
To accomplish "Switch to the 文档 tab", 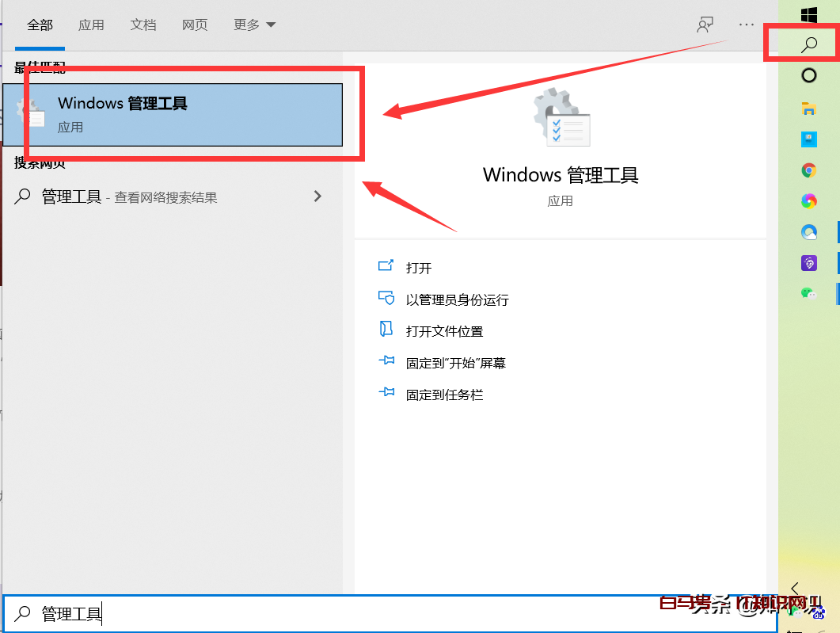I will click(x=143, y=25).
